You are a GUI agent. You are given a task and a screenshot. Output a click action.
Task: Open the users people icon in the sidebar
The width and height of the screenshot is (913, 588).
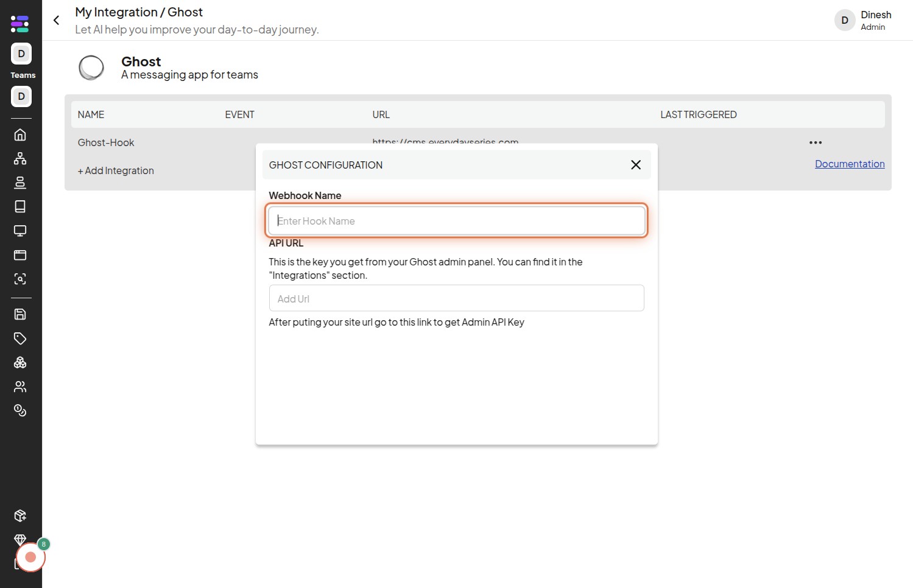click(20, 387)
